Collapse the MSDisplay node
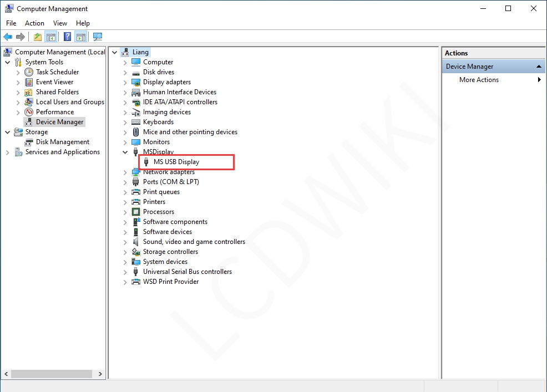Screen dimensions: 547x392 click(x=125, y=152)
